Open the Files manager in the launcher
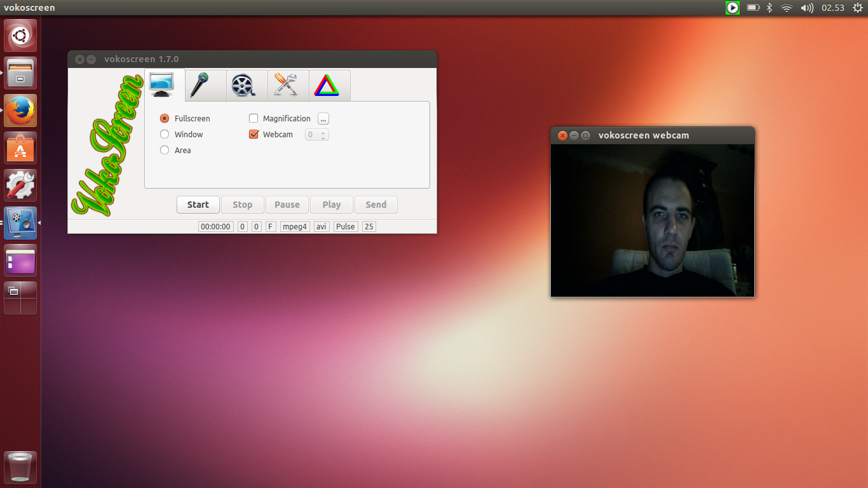Image resolution: width=868 pixels, height=488 pixels. click(20, 73)
